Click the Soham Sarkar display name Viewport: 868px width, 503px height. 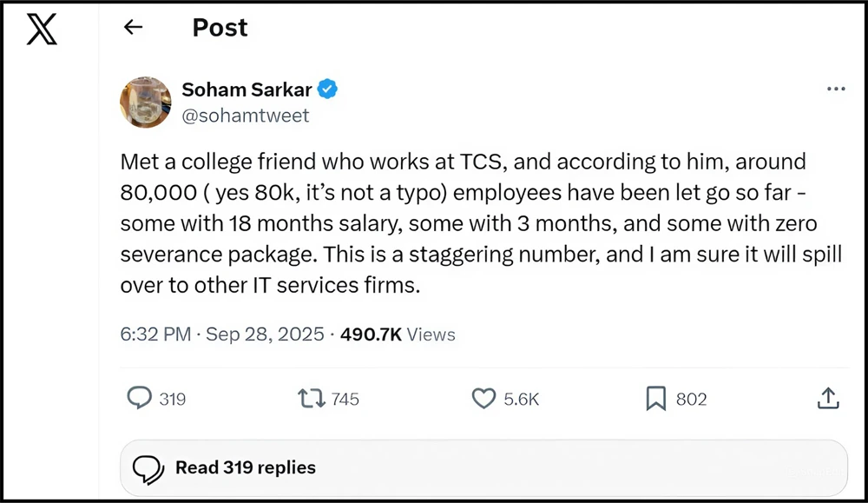pos(247,89)
